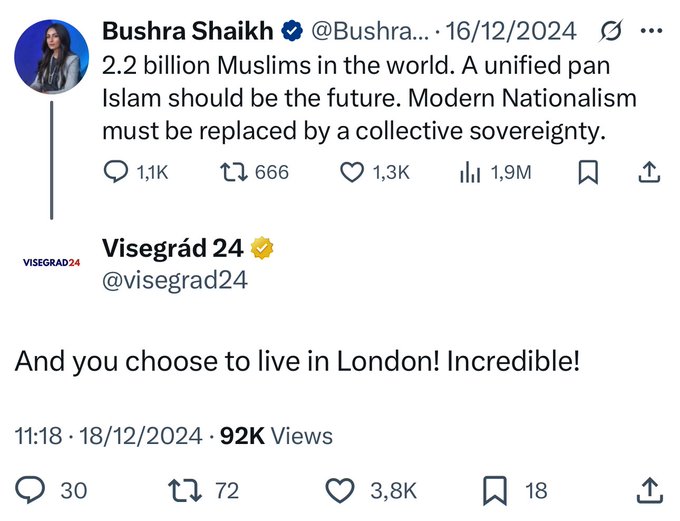The image size is (680, 521).
Task: Open Visegrád 24 display name
Action: click(x=174, y=248)
